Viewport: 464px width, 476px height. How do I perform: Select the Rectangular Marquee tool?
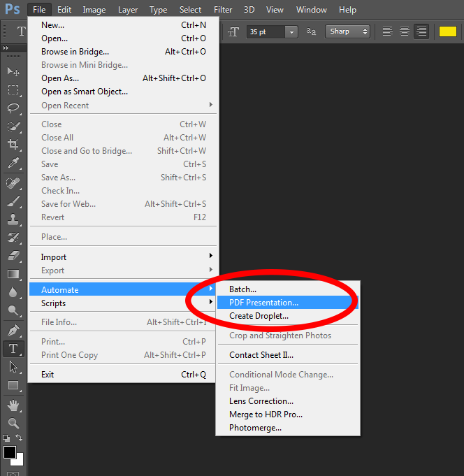[x=13, y=90]
